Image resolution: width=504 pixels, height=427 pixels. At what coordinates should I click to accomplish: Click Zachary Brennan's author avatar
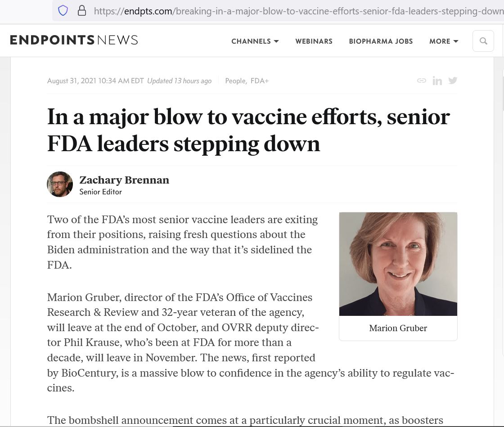60,184
